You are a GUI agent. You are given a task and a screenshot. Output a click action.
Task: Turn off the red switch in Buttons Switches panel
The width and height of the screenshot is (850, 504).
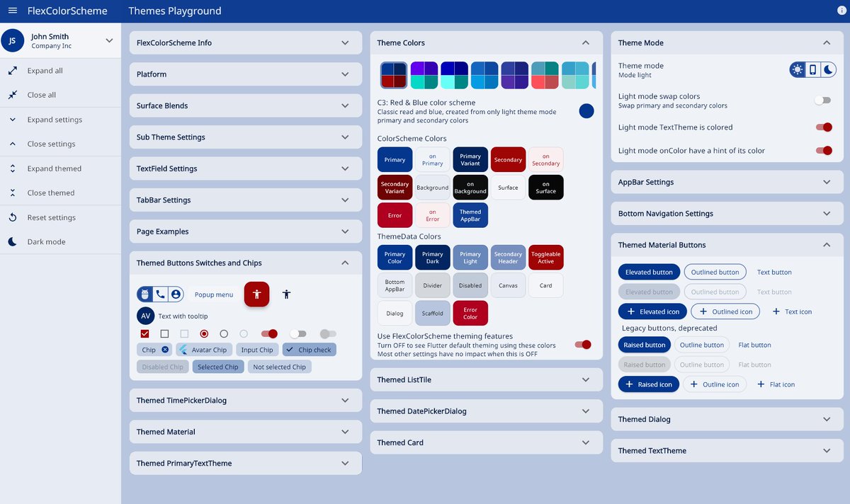click(269, 333)
